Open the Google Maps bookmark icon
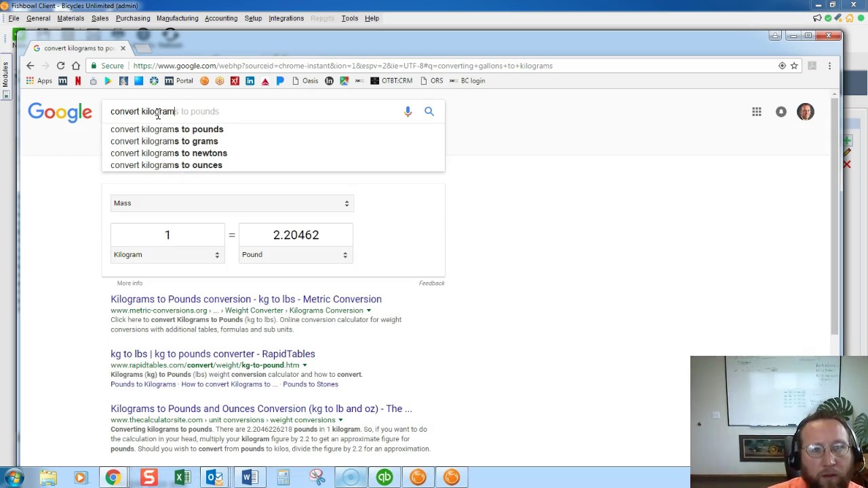Image resolution: width=868 pixels, height=488 pixels. tap(344, 81)
